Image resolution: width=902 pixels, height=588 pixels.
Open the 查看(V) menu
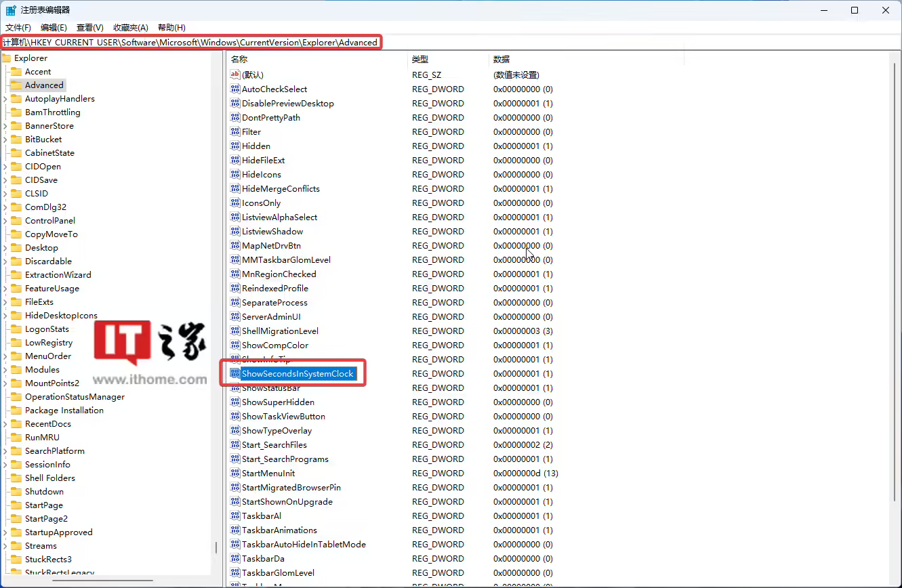[x=90, y=28]
